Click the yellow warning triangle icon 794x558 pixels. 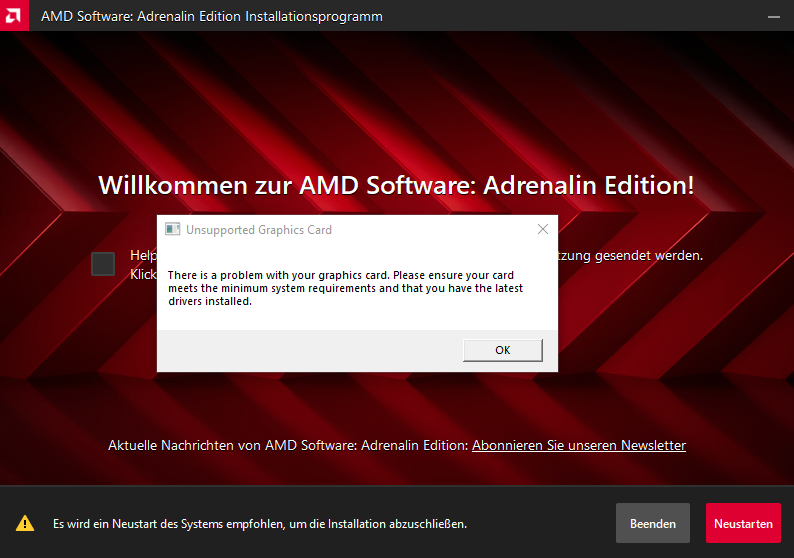[x=25, y=523]
